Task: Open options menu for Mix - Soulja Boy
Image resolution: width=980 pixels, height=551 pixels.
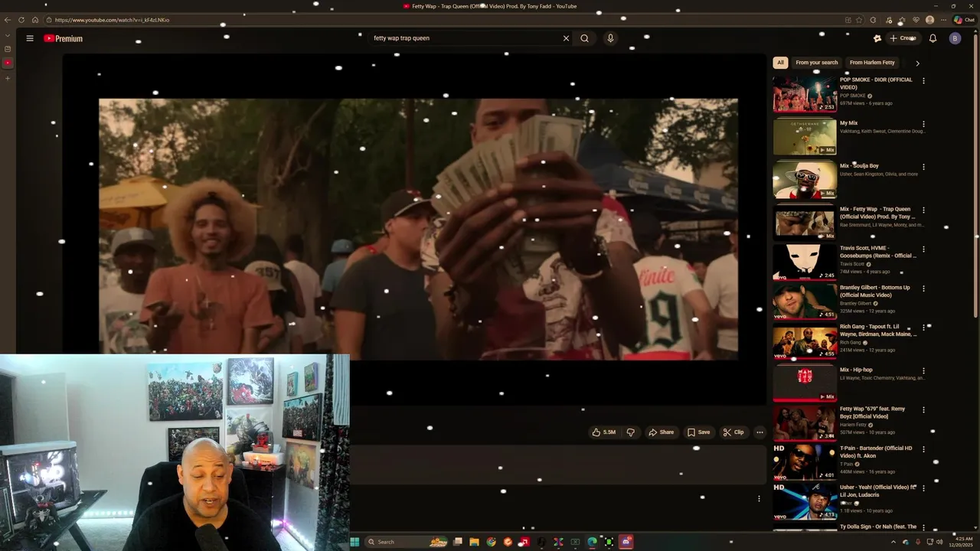Action: click(x=923, y=167)
